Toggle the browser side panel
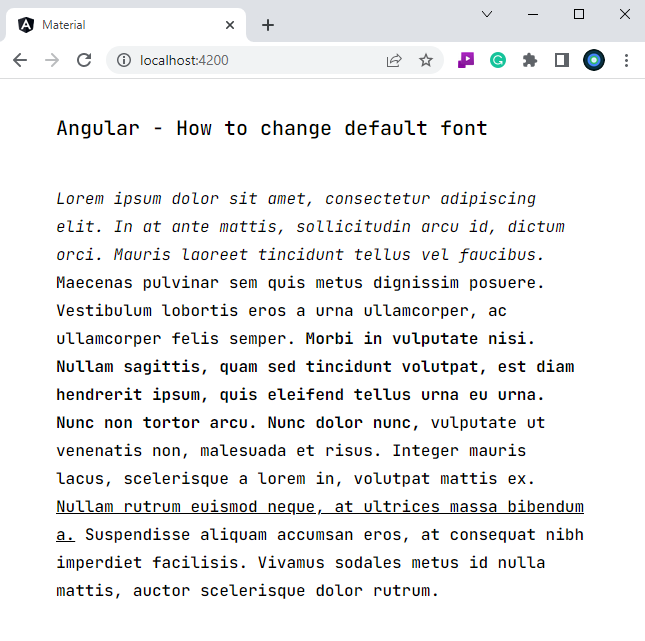Image resolution: width=645 pixels, height=641 pixels. 562,60
